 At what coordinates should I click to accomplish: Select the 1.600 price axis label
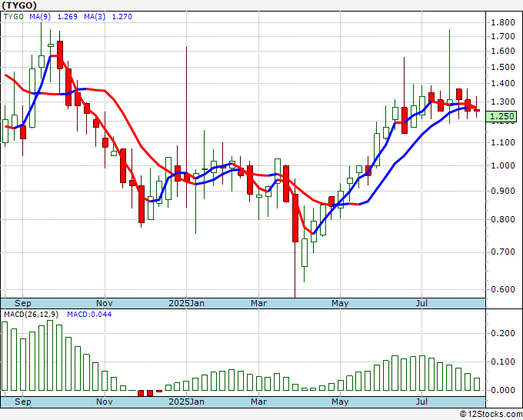[x=503, y=51]
